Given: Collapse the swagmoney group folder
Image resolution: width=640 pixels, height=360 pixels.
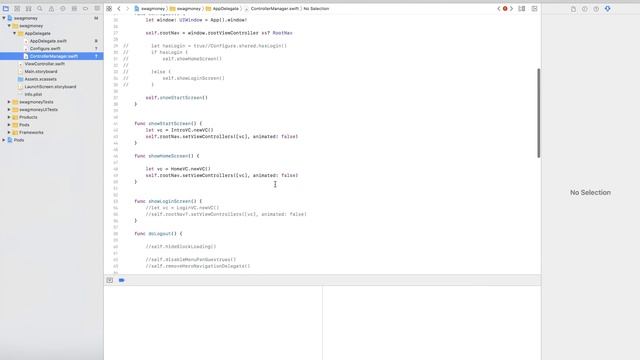Looking at the screenshot, I should 9,26.
